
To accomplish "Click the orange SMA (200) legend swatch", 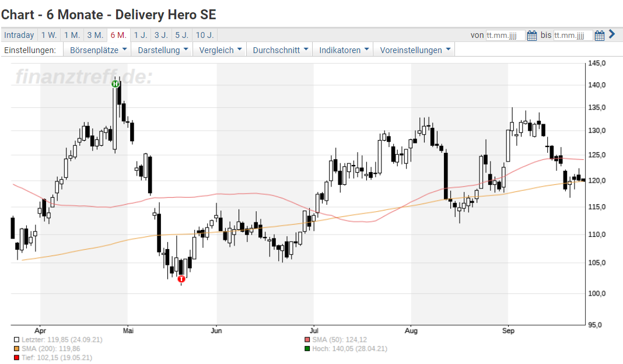I will click(16, 349).
